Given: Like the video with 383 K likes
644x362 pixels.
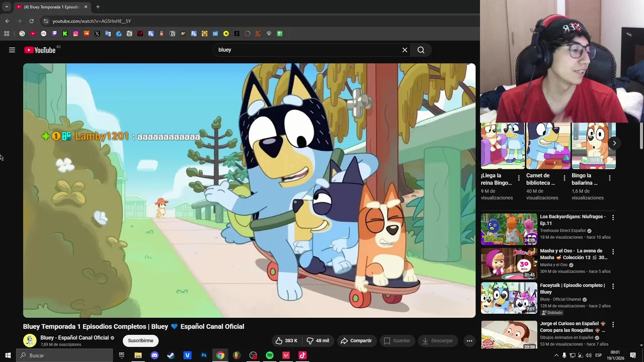Looking at the screenshot, I should tap(286, 340).
